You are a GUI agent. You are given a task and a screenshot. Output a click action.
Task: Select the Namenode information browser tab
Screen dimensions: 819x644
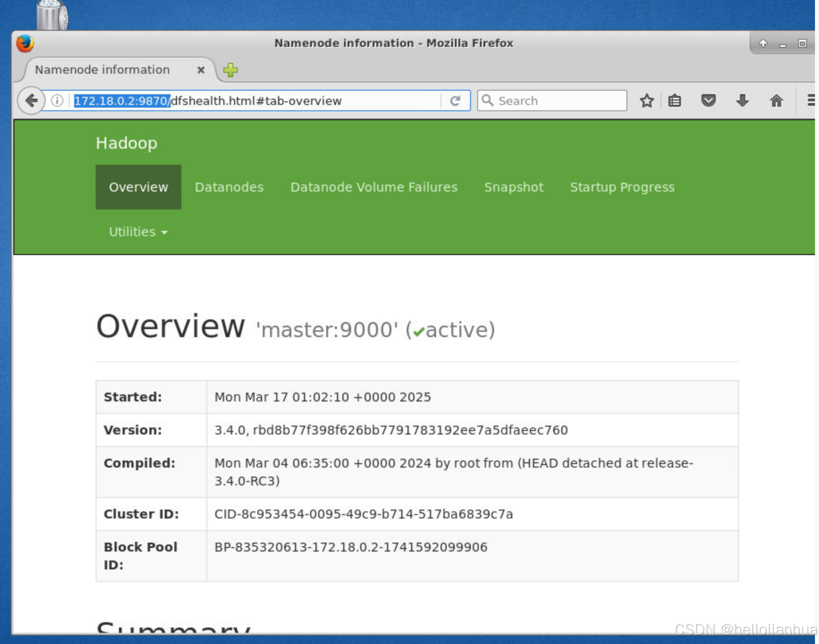(x=116, y=70)
